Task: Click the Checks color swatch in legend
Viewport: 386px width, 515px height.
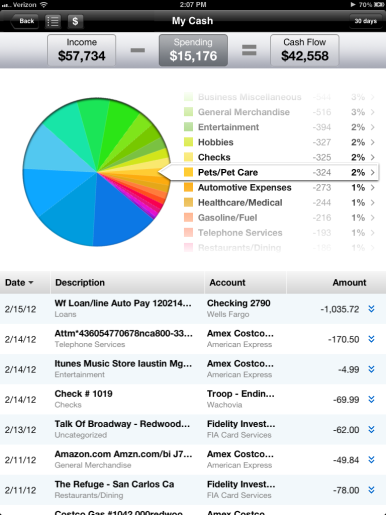Action: 188,157
